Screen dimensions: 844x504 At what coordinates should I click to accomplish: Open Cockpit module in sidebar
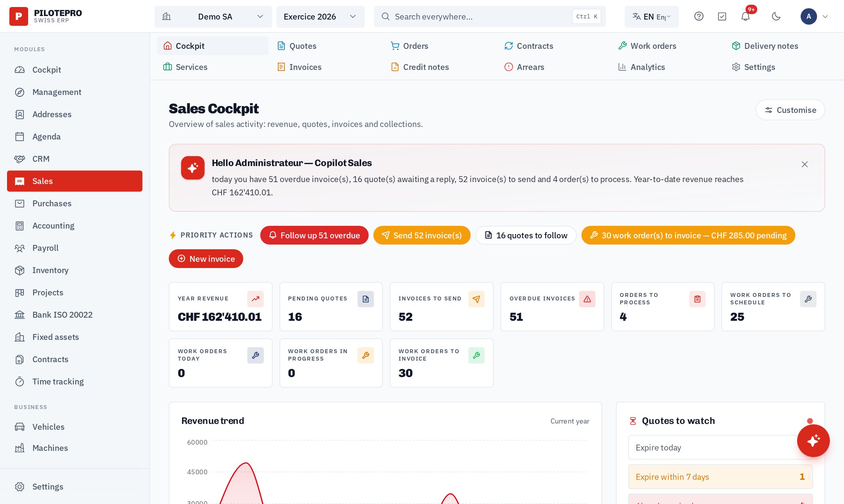point(75,70)
